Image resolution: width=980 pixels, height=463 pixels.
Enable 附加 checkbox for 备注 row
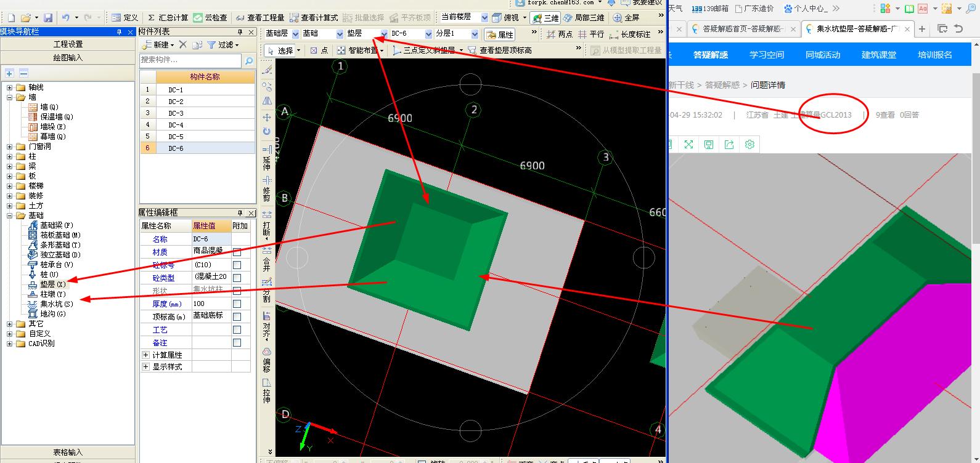237,342
